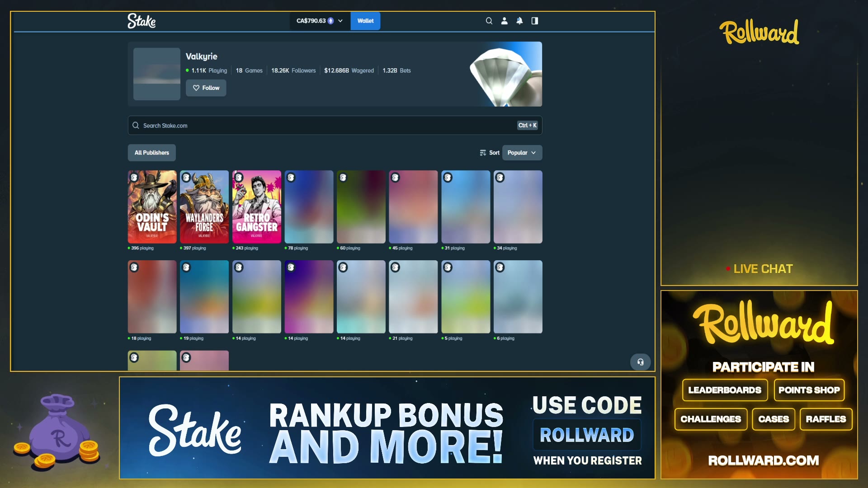Viewport: 868px width, 488px height.
Task: Click the Stake logo in the header
Action: pyautogui.click(x=142, y=21)
